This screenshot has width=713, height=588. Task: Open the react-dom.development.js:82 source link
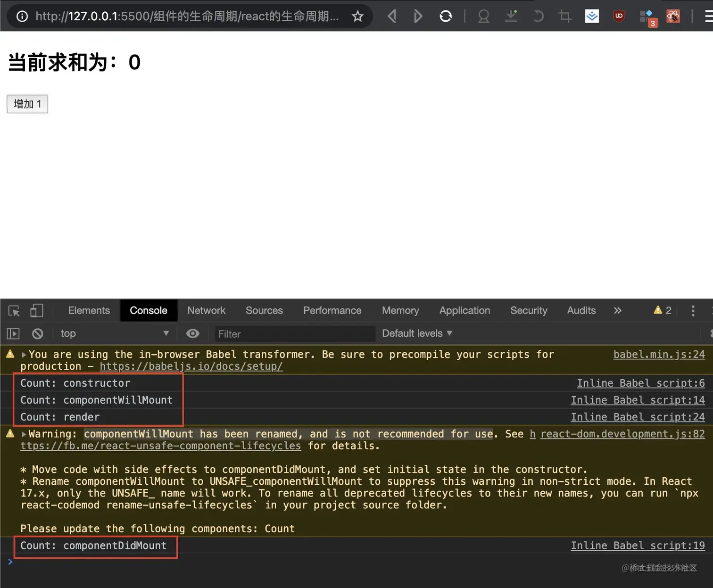coord(622,434)
